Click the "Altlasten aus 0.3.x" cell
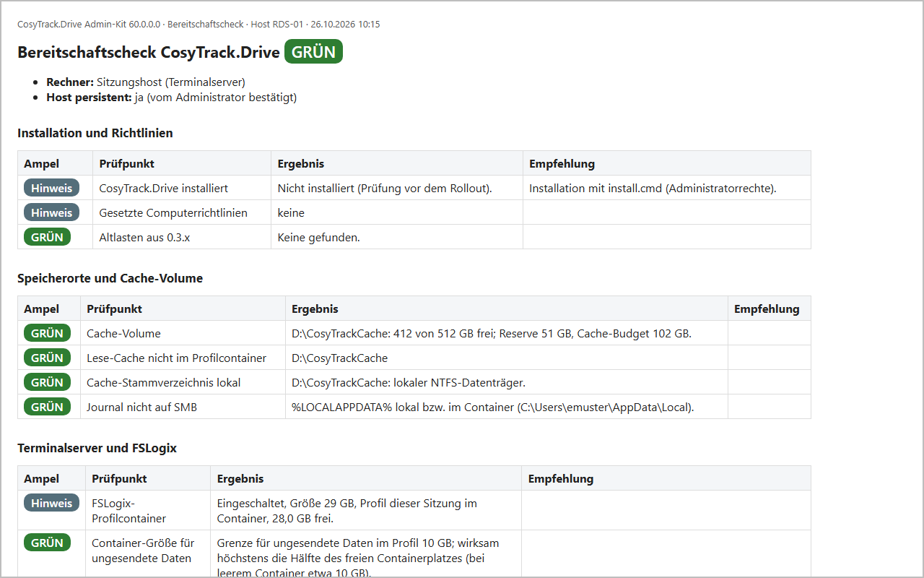Viewport: 924px width, 578px height. point(182,237)
